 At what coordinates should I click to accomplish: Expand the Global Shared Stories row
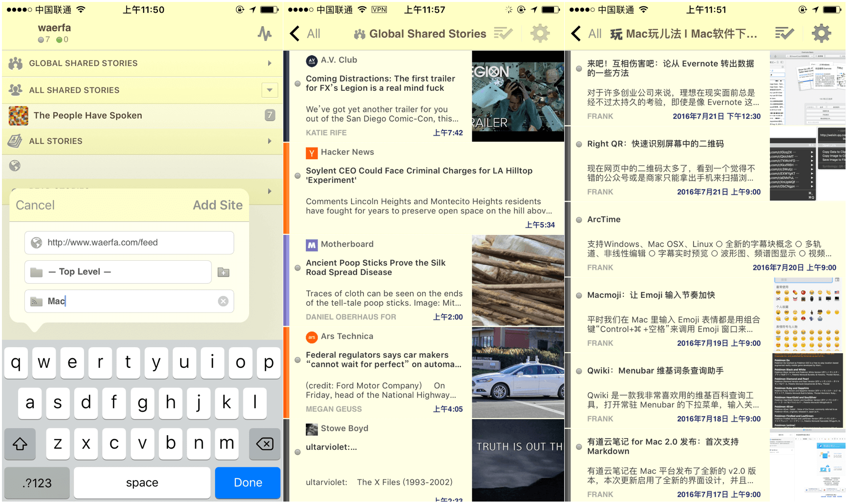point(270,63)
